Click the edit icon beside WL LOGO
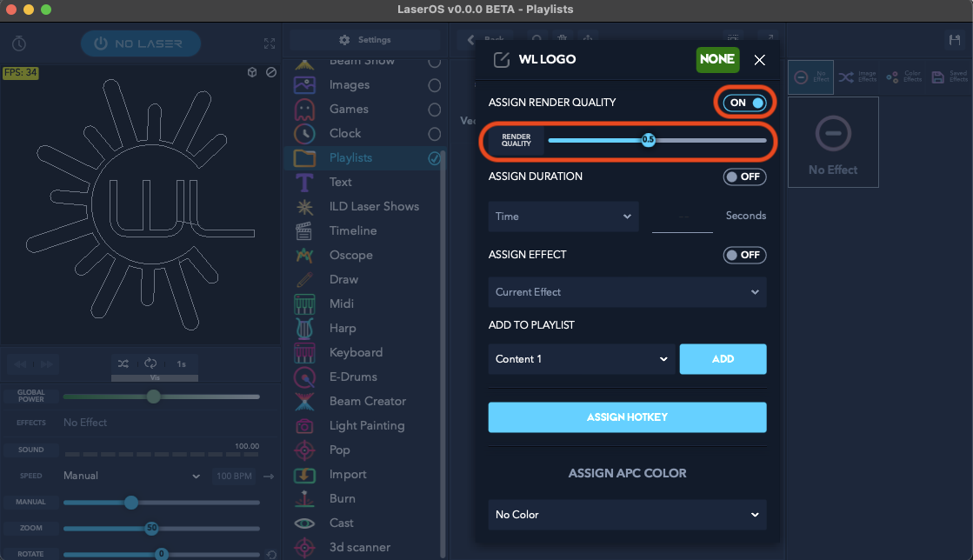Screen dimensions: 973x560 502,60
